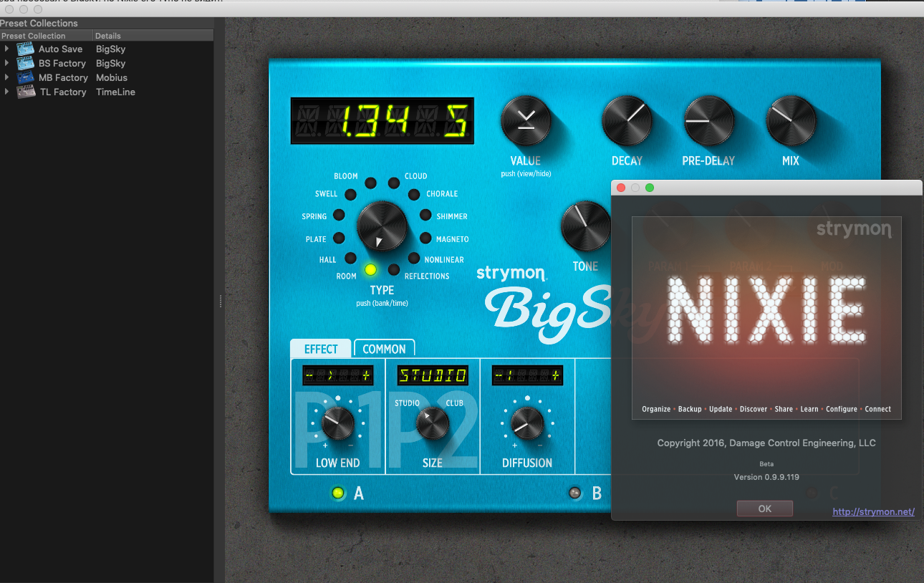
Task: Select the HALL reverb type LED
Action: (x=350, y=258)
